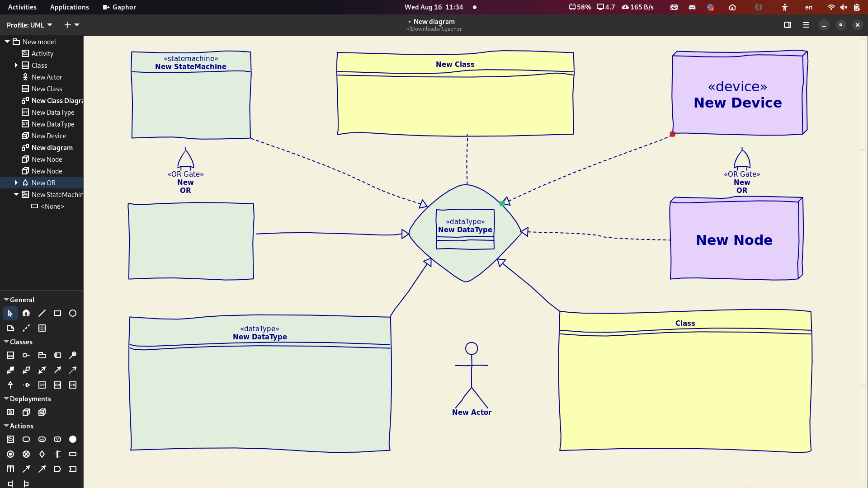Expand the New model root tree node

8,42
